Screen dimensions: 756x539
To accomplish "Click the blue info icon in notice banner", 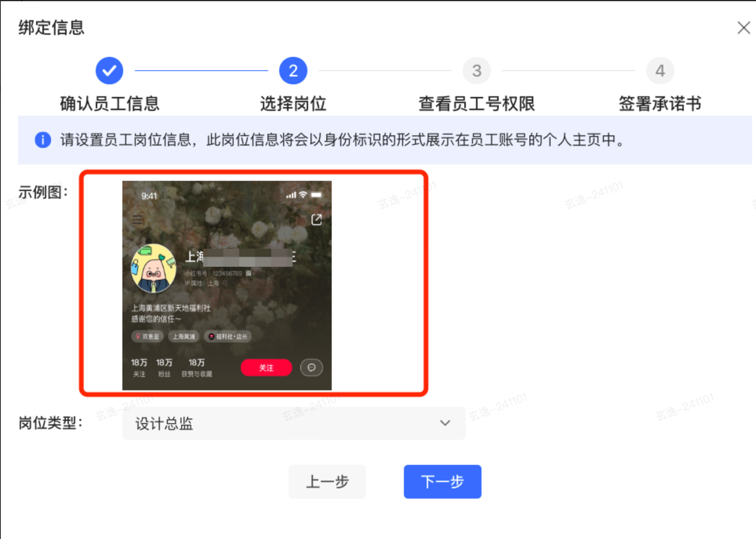I will click(x=43, y=140).
